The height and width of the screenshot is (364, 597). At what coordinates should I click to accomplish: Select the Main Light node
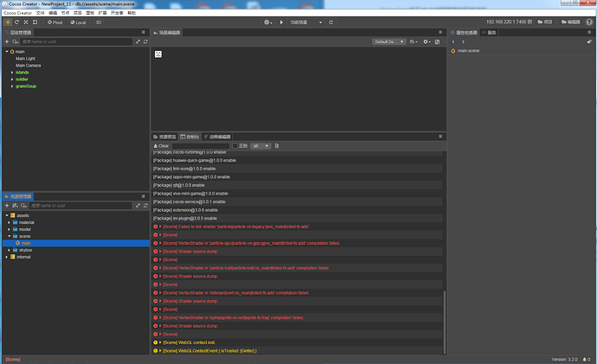click(x=25, y=59)
